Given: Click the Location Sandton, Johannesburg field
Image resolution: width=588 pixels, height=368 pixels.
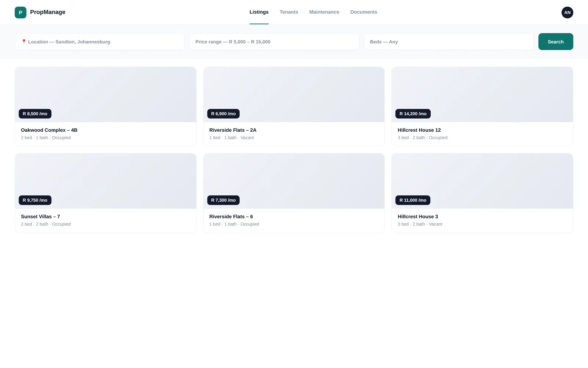Looking at the screenshot, I should (x=100, y=42).
